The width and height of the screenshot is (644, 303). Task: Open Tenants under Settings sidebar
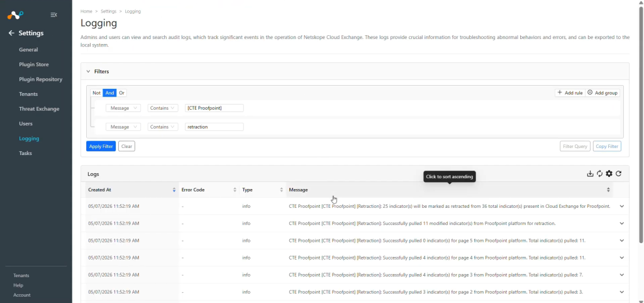tap(28, 94)
